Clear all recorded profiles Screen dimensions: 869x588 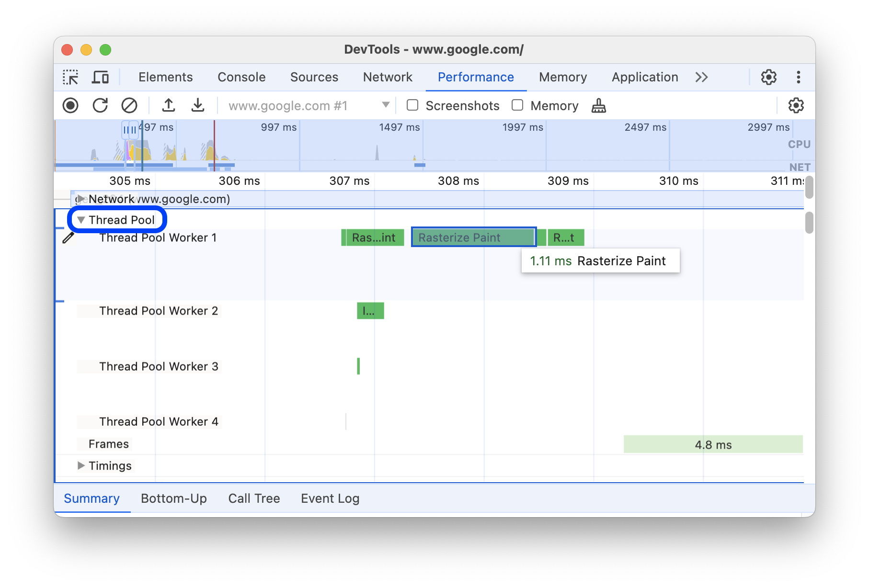coord(129,105)
